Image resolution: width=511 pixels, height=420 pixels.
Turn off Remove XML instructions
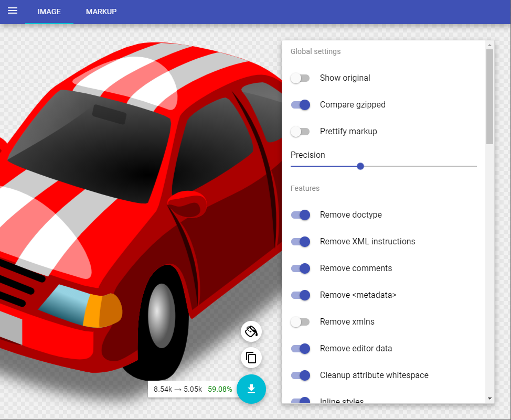tap(300, 242)
